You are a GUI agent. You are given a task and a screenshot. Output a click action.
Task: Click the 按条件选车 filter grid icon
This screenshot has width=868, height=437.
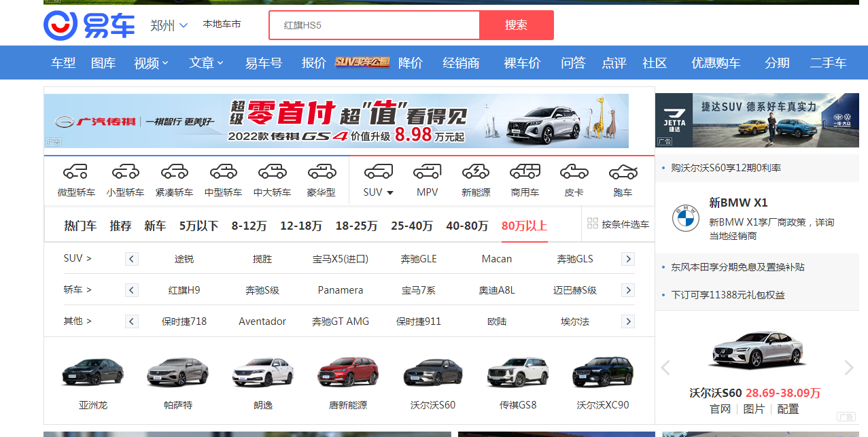click(593, 224)
